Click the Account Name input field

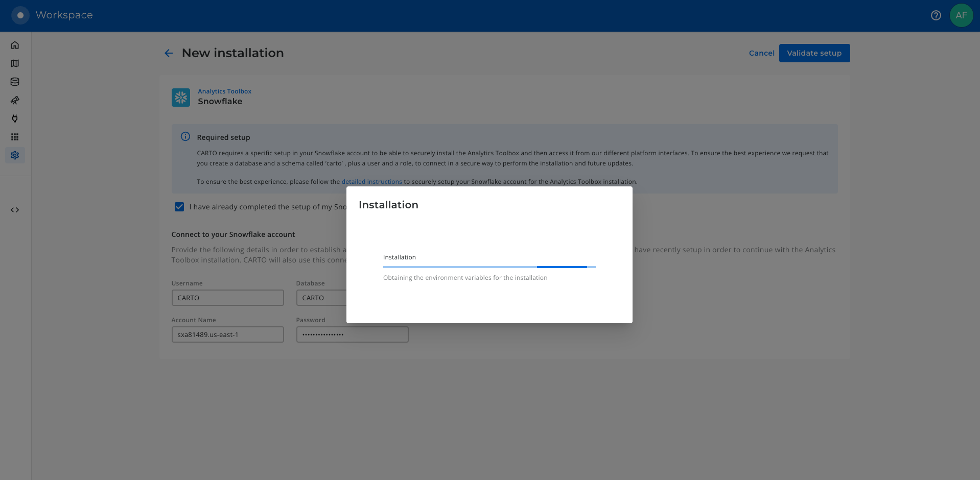coord(227,334)
